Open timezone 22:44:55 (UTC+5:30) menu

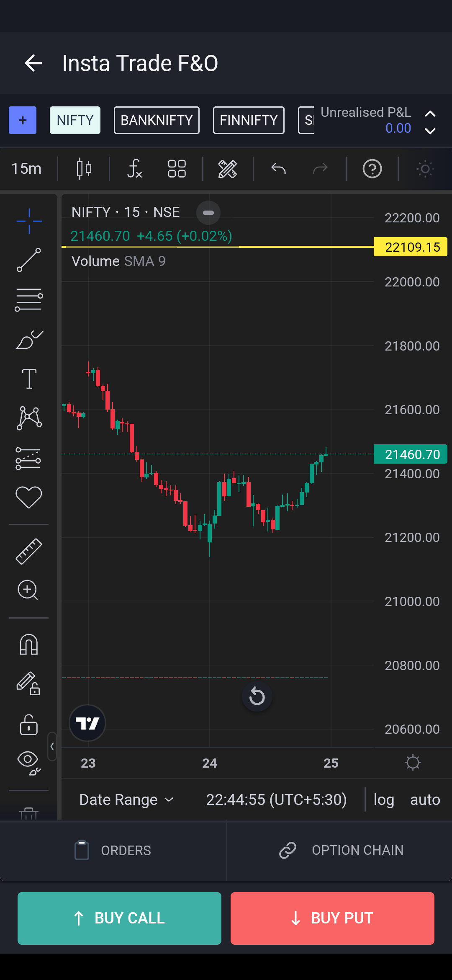tap(276, 799)
